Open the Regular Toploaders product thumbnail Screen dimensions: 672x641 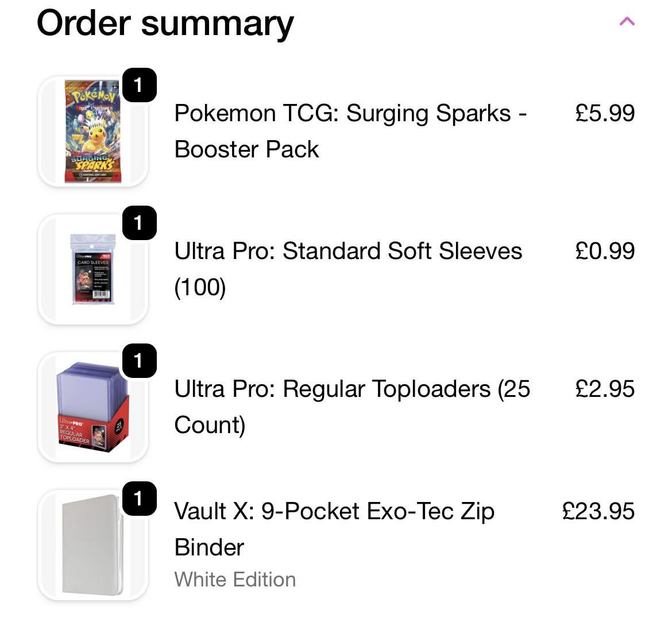point(93,407)
